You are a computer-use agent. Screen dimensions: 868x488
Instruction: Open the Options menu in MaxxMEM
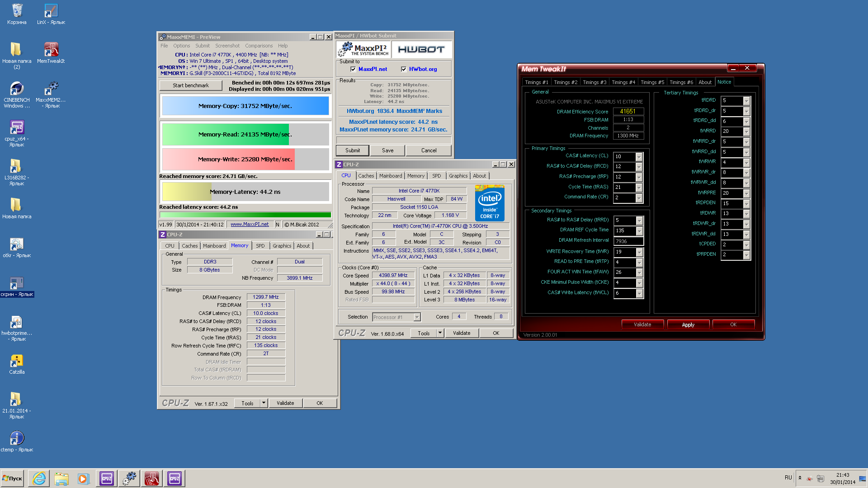181,46
